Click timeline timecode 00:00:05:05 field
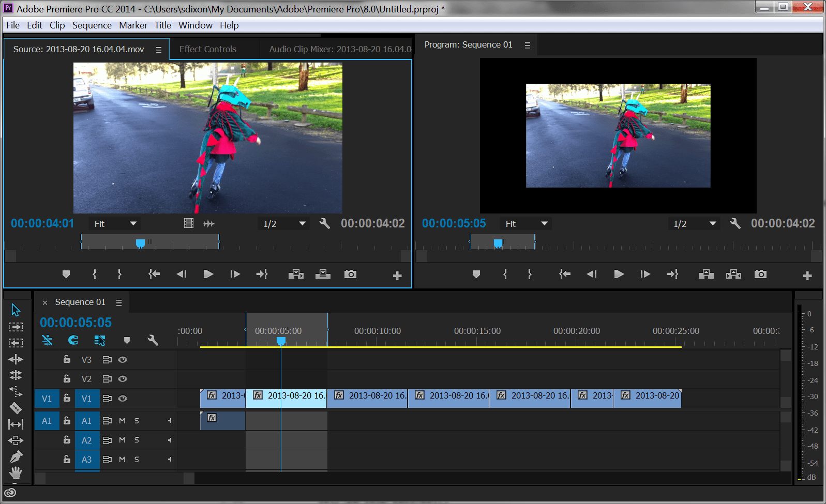The width and height of the screenshot is (826, 504). tap(76, 323)
